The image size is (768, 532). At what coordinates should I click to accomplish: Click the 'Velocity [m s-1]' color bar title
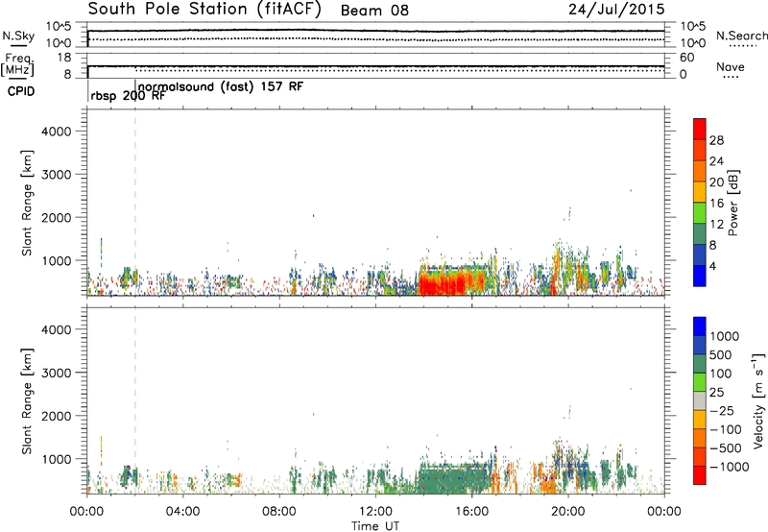(758, 400)
